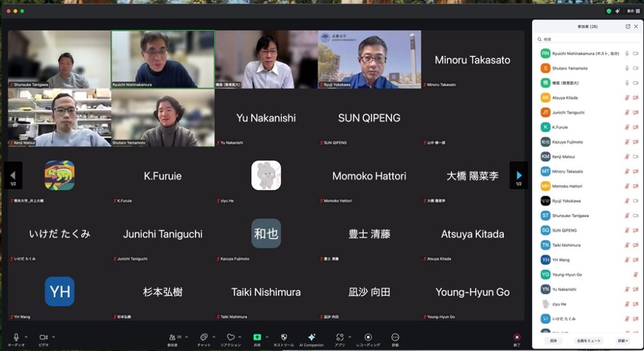Screen dimensions: 644x351
Task: Launch AI Companion from the toolbar
Action: (311, 337)
